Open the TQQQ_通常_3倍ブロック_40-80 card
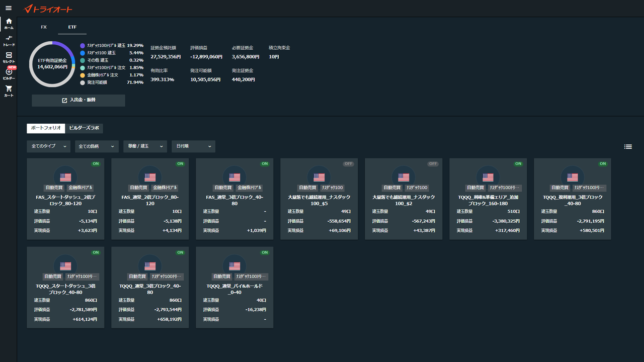Image resolution: width=644 pixels, height=362 pixels. coord(150,287)
